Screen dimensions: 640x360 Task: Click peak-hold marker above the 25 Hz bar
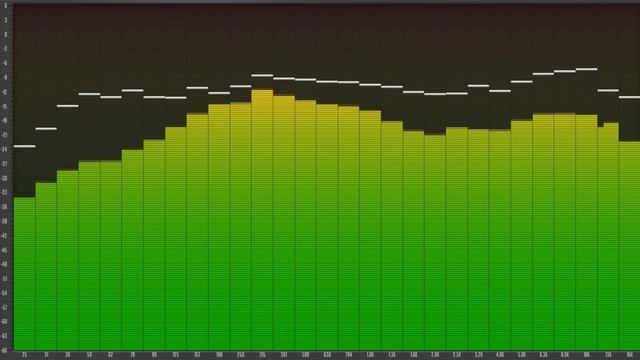(24, 146)
